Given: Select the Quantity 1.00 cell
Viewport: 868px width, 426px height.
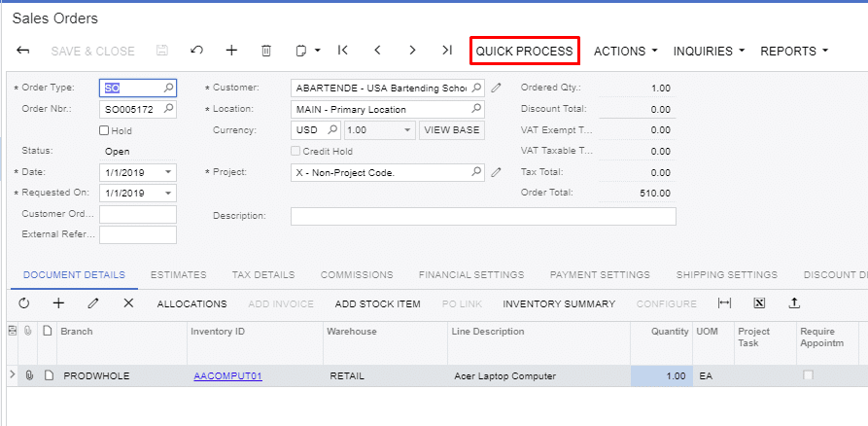Looking at the screenshot, I should pos(661,376).
